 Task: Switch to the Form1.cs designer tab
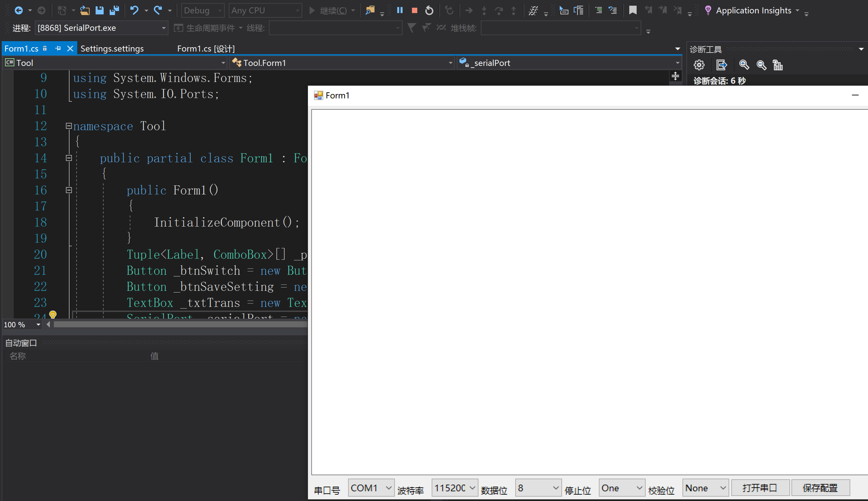205,49
